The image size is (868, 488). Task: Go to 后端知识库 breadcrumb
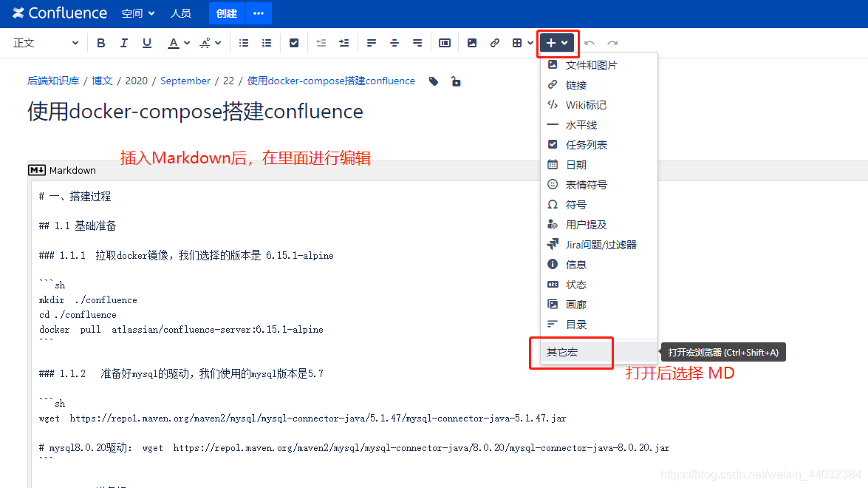click(53, 81)
